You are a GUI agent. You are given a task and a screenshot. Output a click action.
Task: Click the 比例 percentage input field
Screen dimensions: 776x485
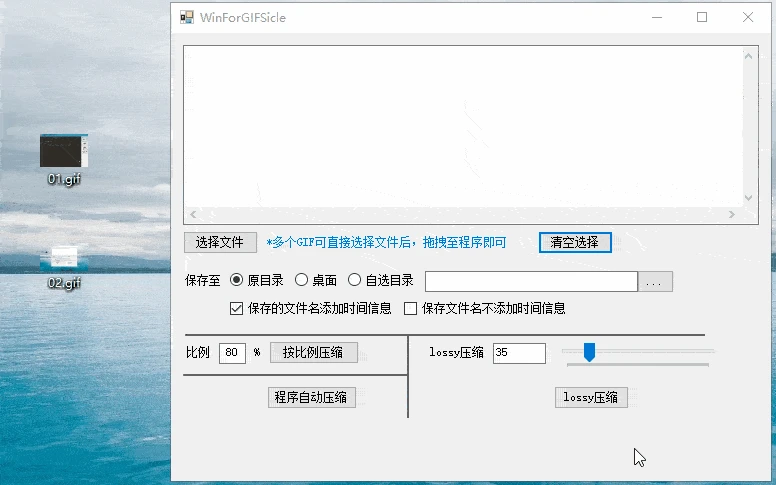point(232,353)
